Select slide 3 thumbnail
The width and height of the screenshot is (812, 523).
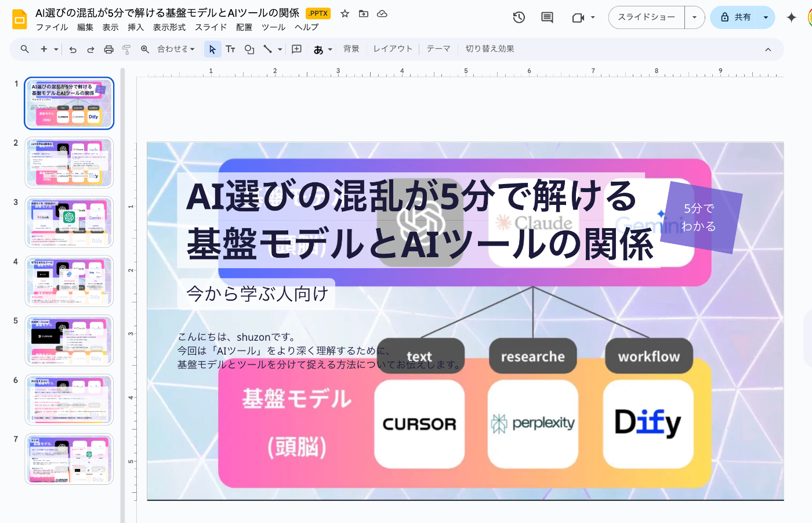(x=69, y=222)
